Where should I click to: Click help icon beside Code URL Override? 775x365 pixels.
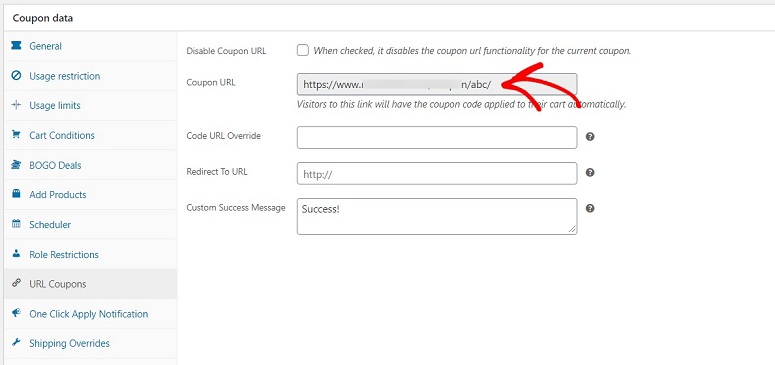tap(590, 137)
